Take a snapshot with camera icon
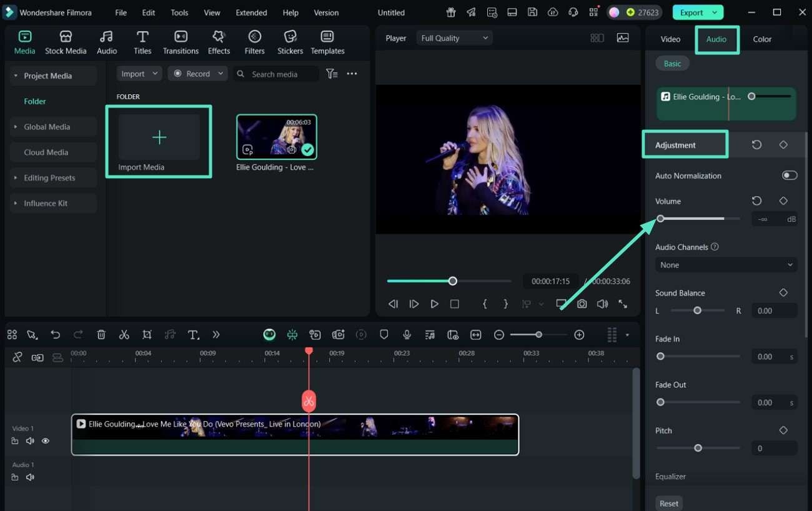This screenshot has width=812, height=511. [582, 304]
